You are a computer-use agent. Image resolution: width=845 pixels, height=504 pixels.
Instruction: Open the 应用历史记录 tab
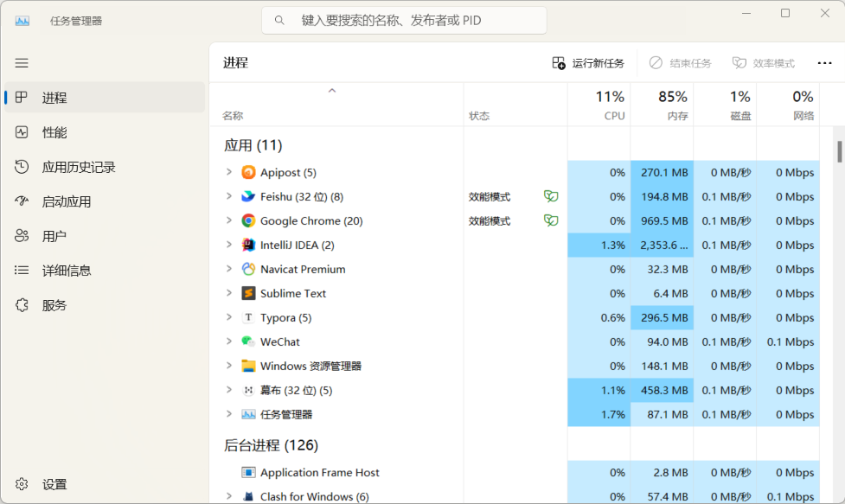pos(105,167)
